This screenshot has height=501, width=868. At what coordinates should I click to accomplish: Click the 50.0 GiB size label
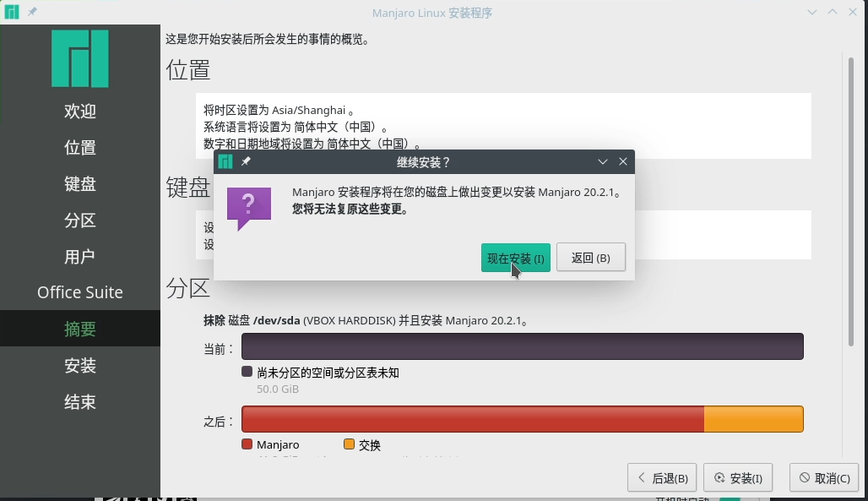pos(277,389)
